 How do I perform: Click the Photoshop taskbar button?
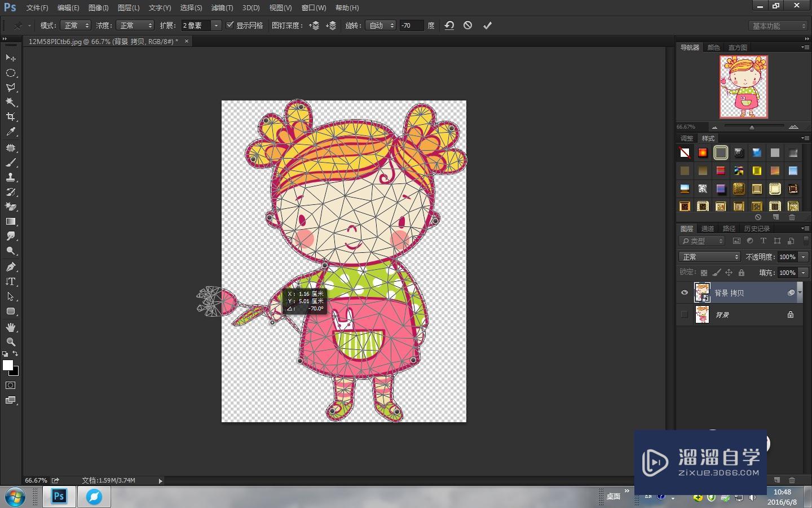[59, 497]
